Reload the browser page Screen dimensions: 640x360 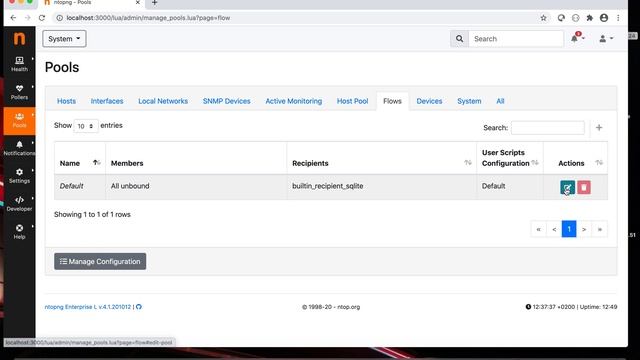(x=42, y=18)
